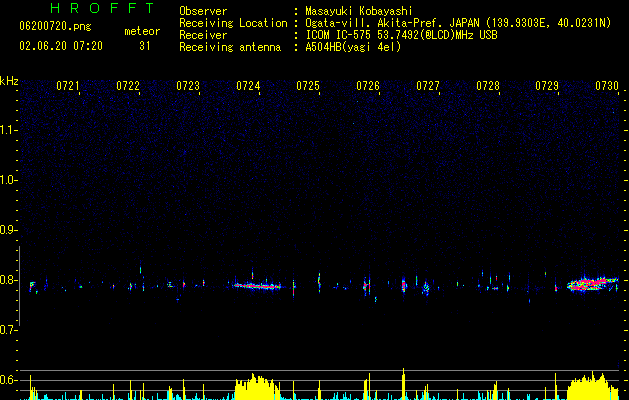
Task: Click time marker 0726
Action: pos(368,86)
